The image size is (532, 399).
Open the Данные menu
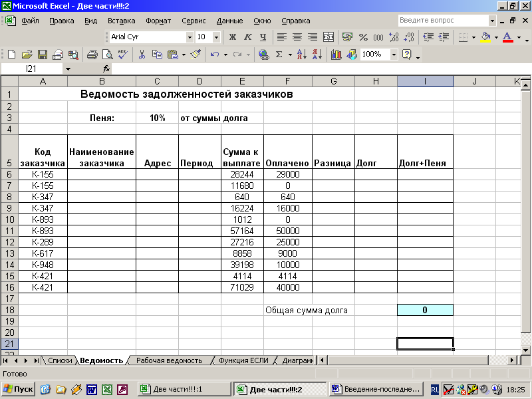[229, 21]
